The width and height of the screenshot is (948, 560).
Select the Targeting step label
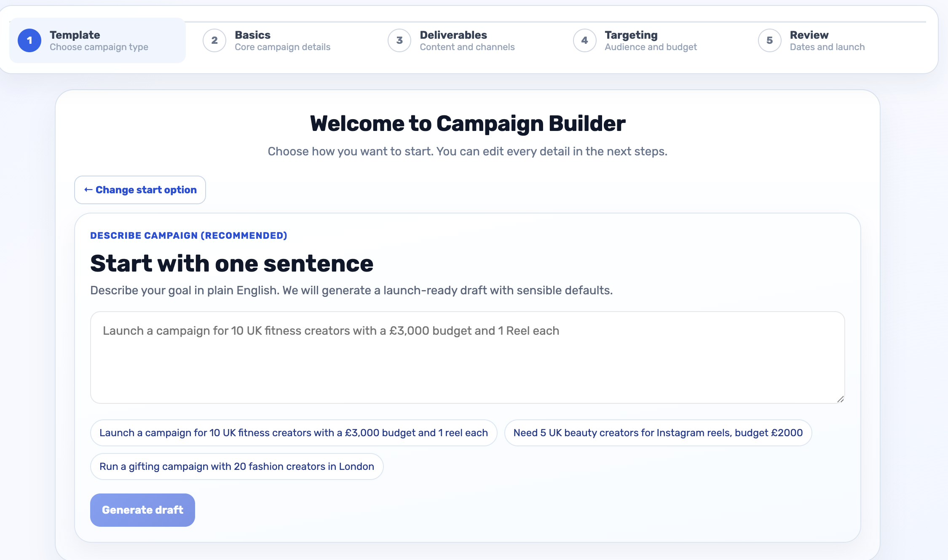coord(630,35)
